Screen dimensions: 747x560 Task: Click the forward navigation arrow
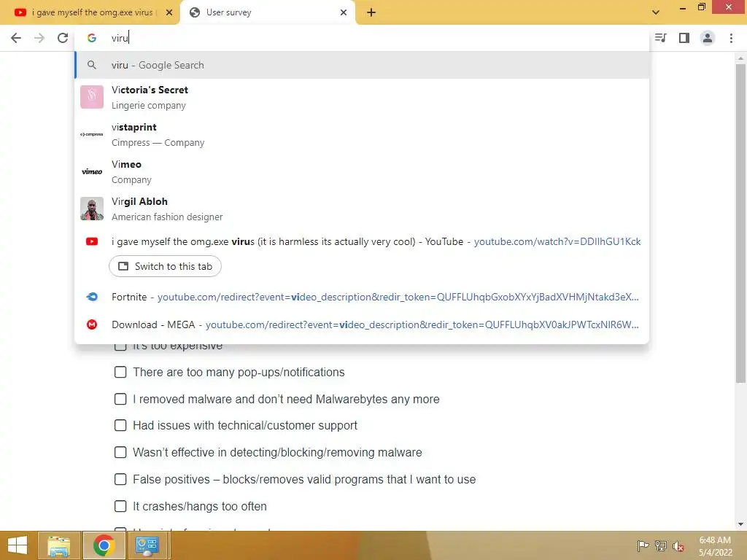tap(39, 38)
